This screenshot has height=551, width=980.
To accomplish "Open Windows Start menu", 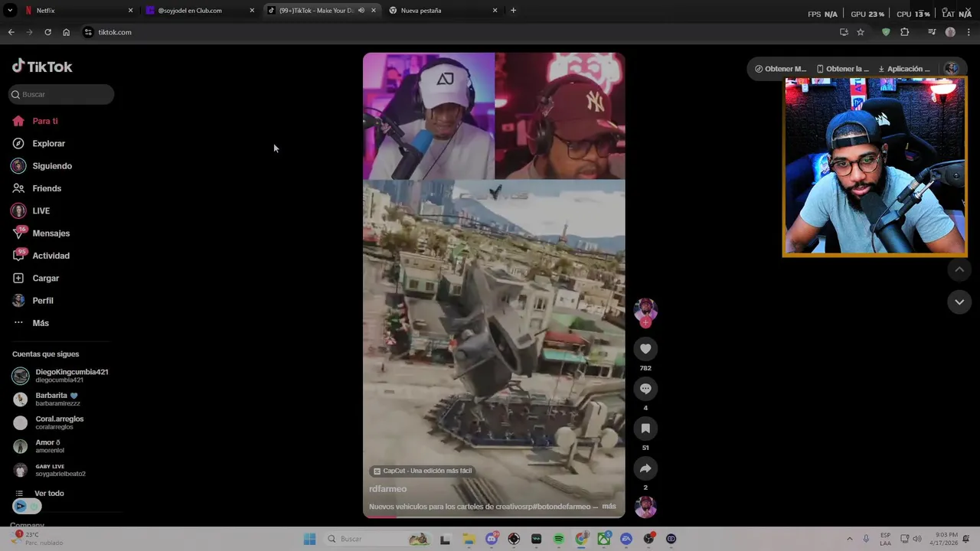I will point(309,539).
